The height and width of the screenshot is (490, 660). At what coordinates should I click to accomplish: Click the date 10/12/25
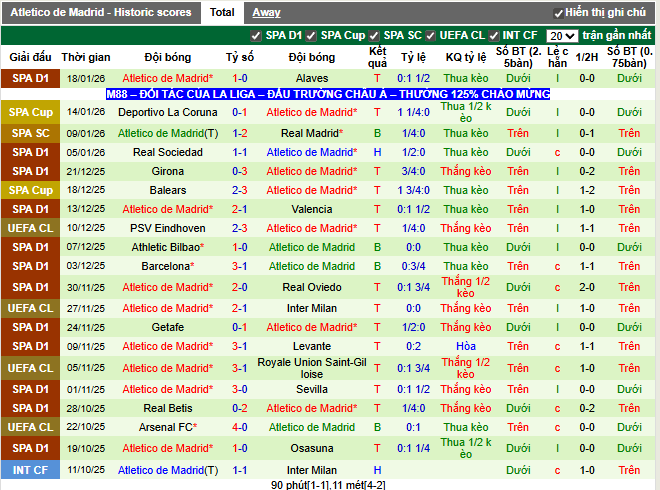(86, 228)
